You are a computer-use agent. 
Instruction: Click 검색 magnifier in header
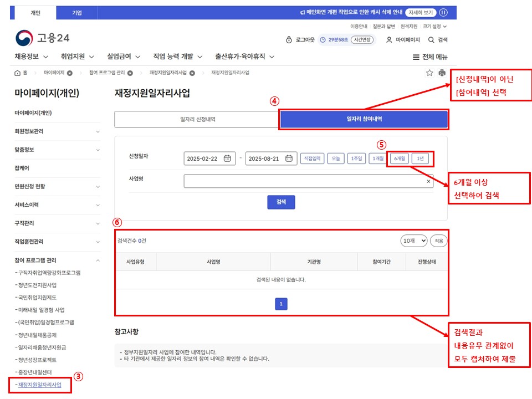point(437,40)
